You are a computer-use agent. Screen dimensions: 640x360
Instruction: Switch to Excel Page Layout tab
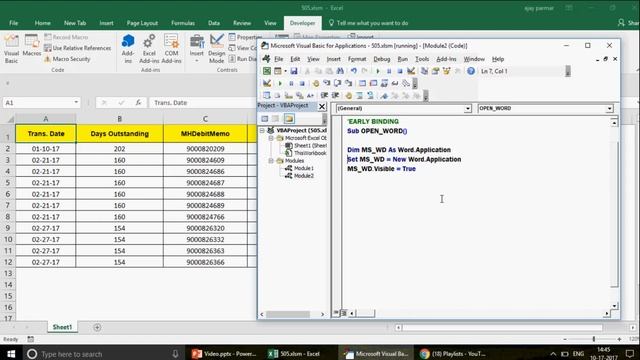[x=142, y=23]
